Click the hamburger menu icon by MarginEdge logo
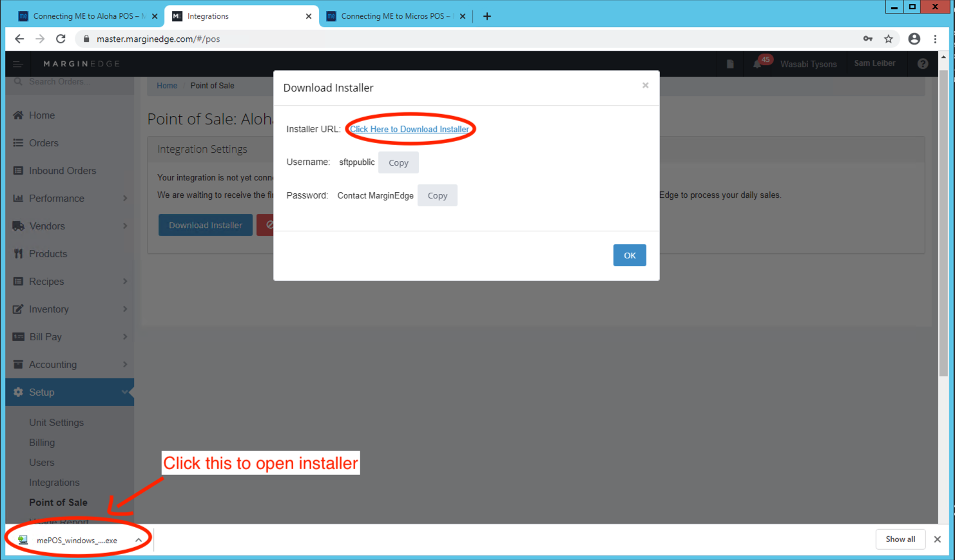 (x=17, y=64)
